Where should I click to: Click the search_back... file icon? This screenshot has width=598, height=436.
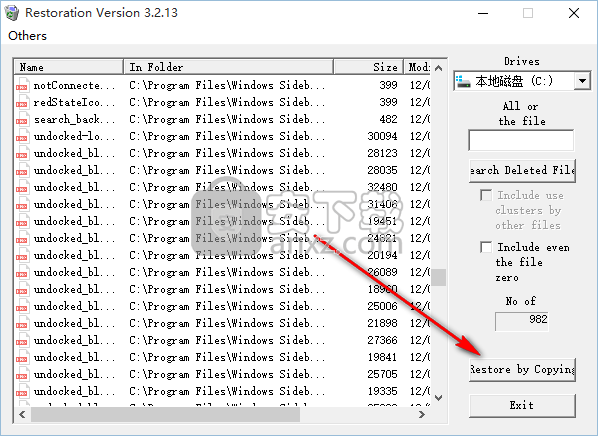pos(22,119)
